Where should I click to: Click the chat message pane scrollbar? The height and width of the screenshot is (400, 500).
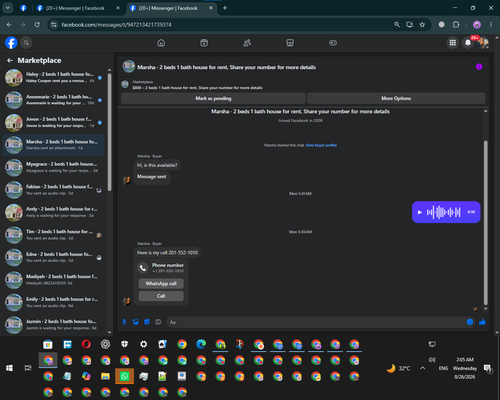[486, 223]
